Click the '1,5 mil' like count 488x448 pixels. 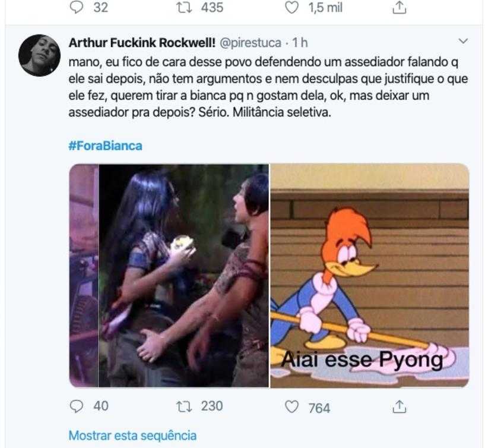(325, 8)
